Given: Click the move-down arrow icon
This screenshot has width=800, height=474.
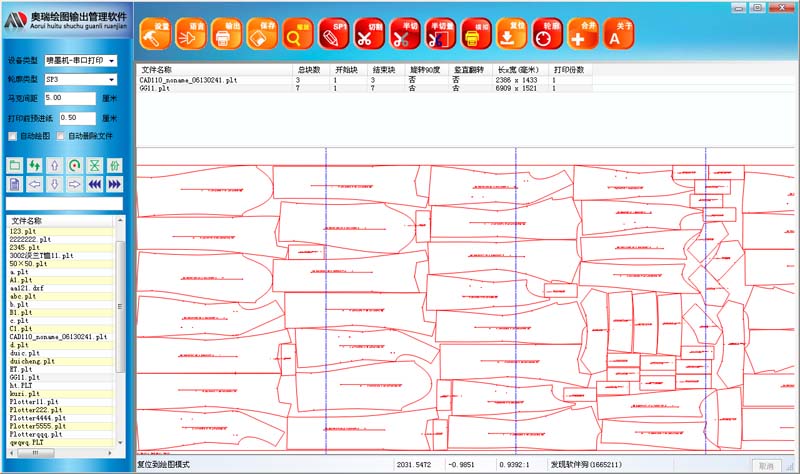Looking at the screenshot, I should click(55, 184).
